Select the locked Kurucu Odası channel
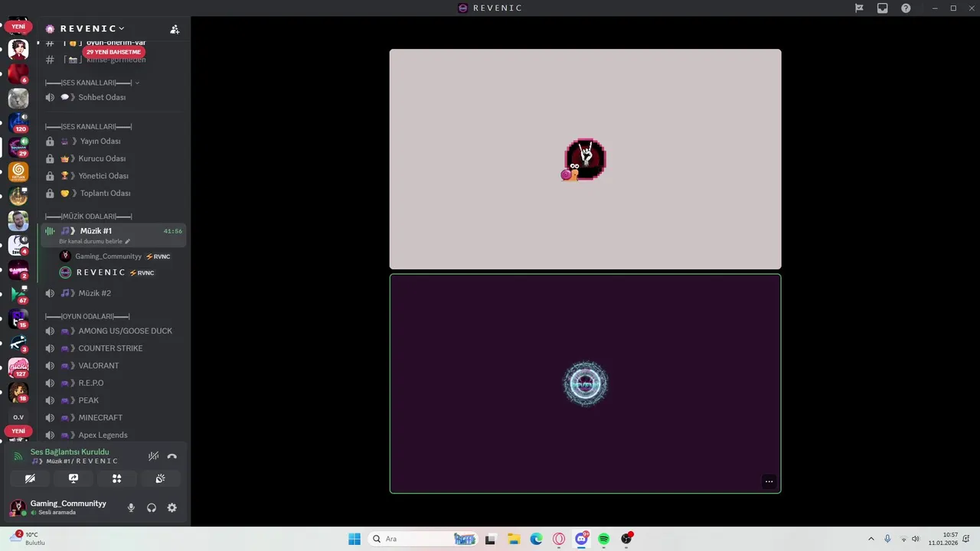980x551 pixels. click(113, 158)
